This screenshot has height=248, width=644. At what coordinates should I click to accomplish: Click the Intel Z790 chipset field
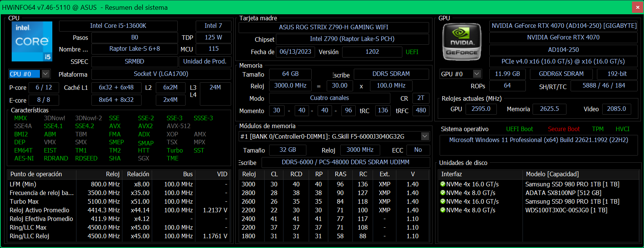click(352, 39)
